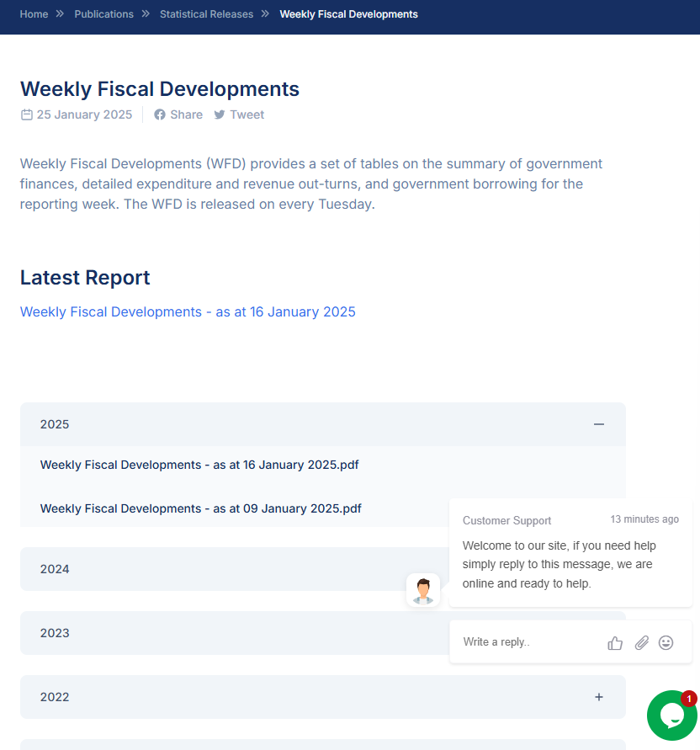700x750 pixels.
Task: Click the Share text link
Action: [x=187, y=114]
